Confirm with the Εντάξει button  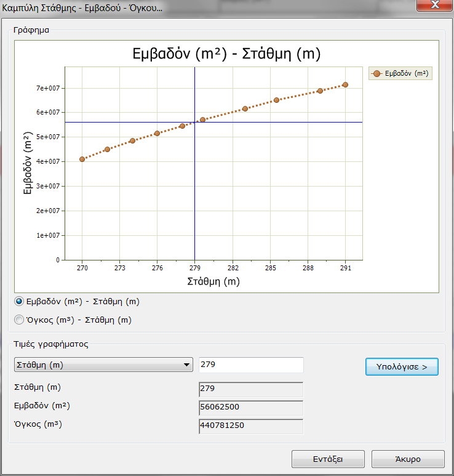pos(328,459)
